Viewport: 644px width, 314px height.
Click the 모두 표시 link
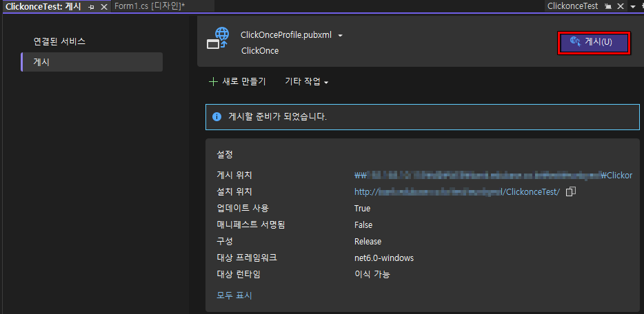[234, 295]
